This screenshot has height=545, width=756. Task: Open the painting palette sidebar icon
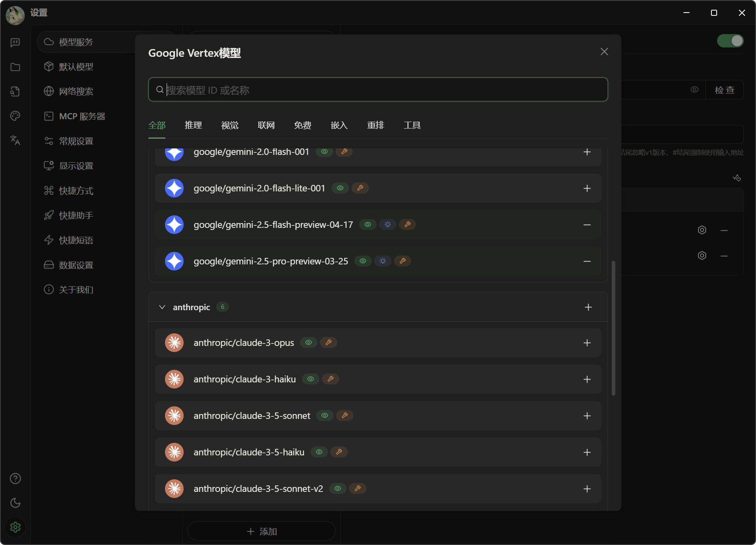(x=15, y=116)
